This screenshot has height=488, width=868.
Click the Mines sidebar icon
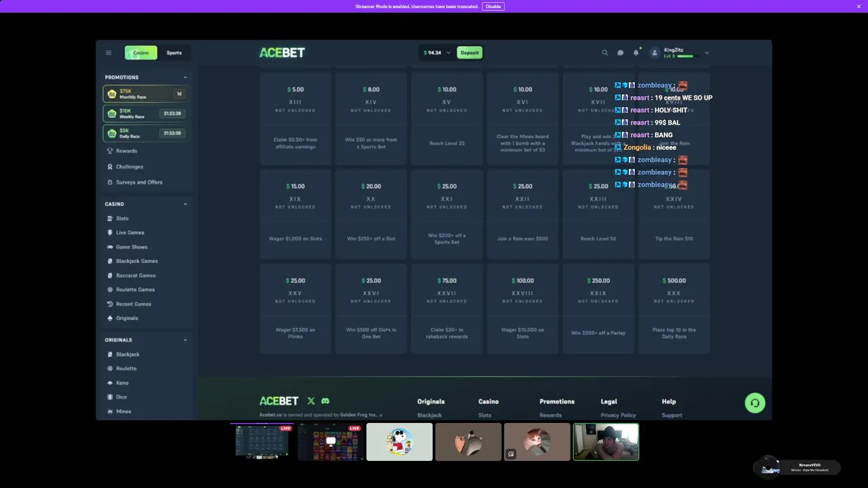(110, 411)
